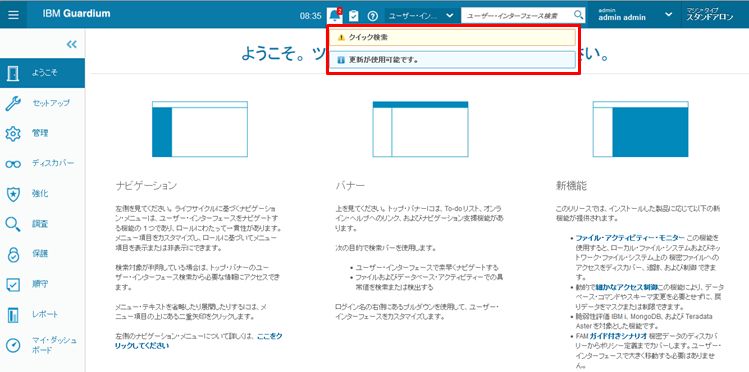The width and height of the screenshot is (749, 372).
Task: Click the ディスカバー glasses icon
Action: 13,164
